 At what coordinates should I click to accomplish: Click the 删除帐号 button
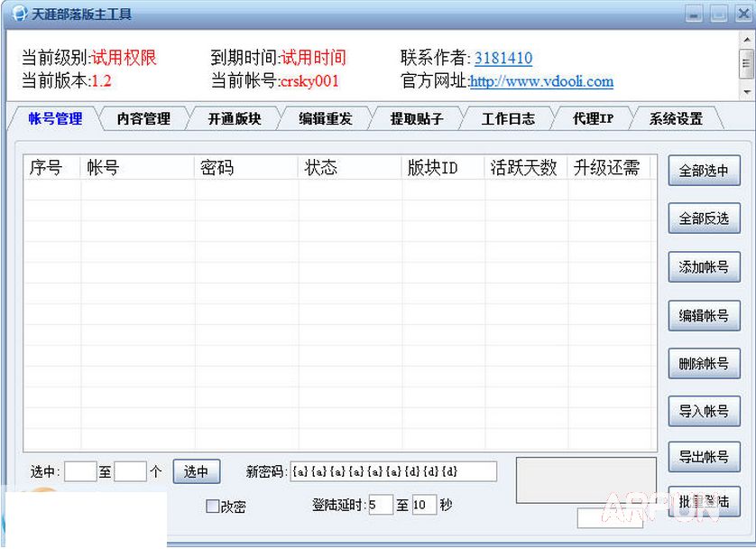coord(704,364)
